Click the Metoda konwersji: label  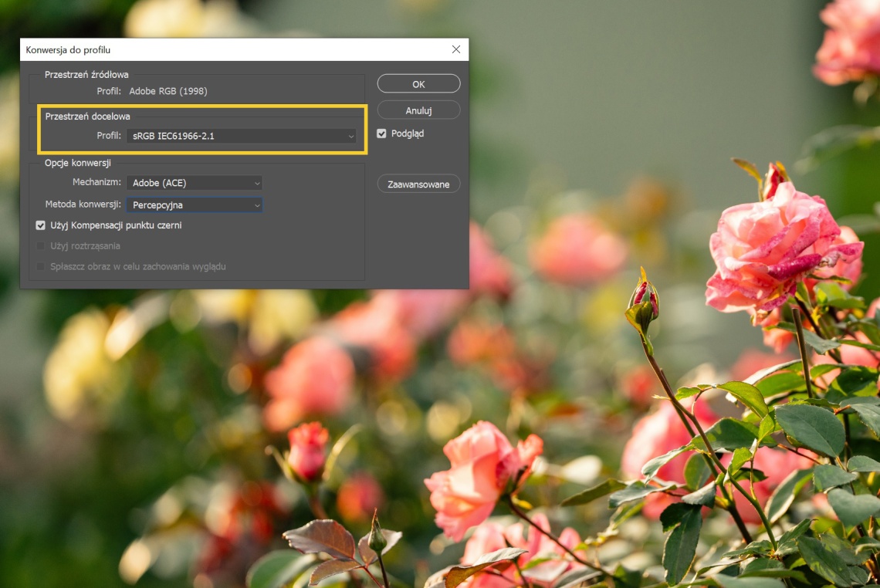(x=83, y=204)
